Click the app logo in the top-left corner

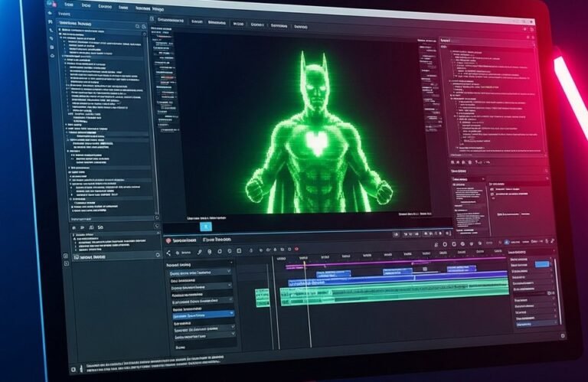point(51,3)
